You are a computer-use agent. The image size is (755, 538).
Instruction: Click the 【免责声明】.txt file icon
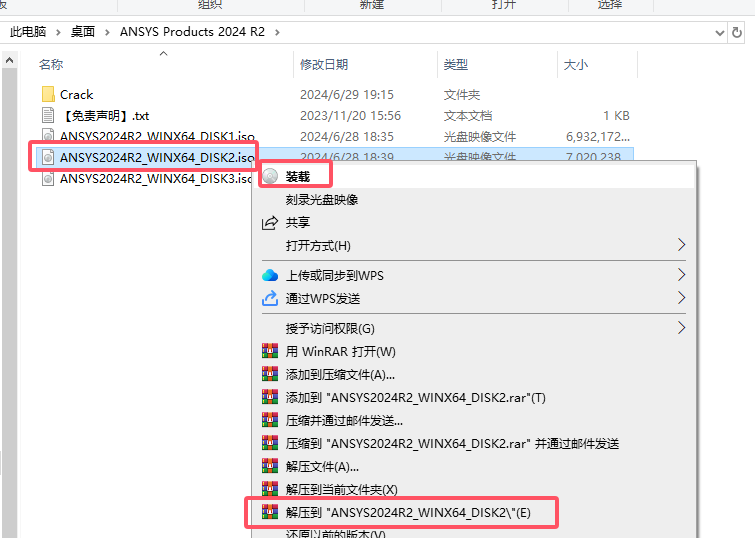click(48, 116)
